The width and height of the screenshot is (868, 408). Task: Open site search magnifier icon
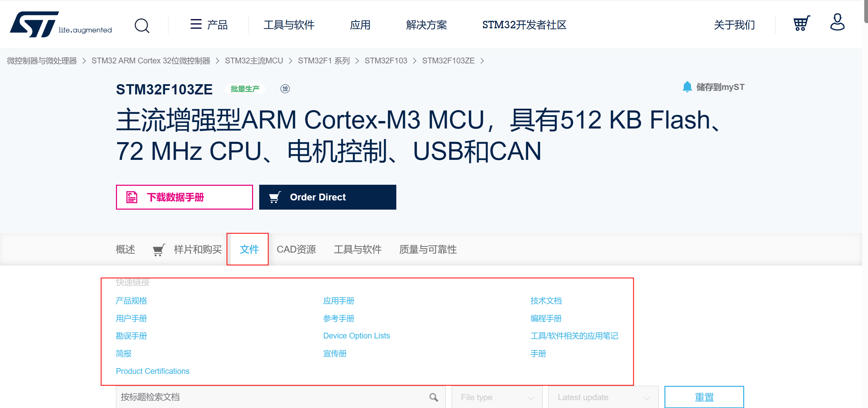click(x=142, y=25)
